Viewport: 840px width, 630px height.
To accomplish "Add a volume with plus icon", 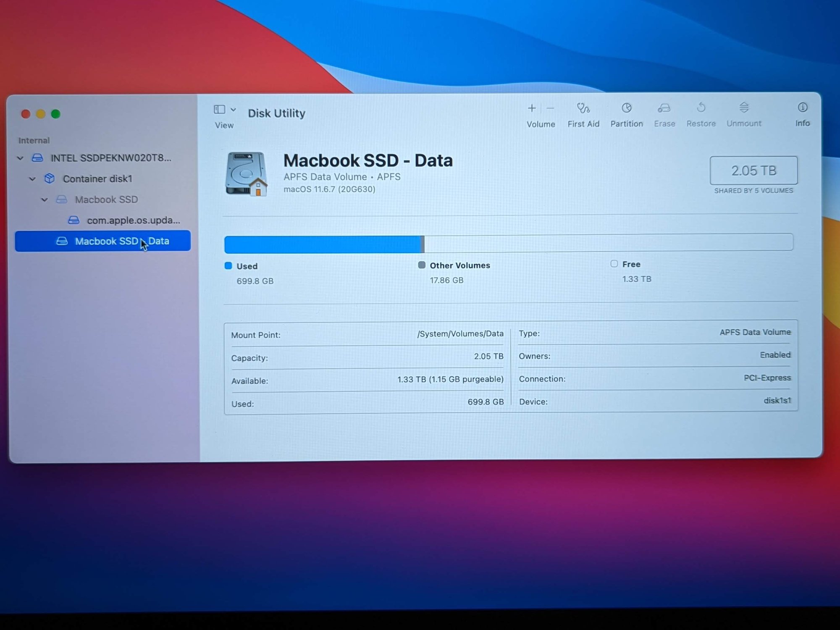I will (x=531, y=108).
